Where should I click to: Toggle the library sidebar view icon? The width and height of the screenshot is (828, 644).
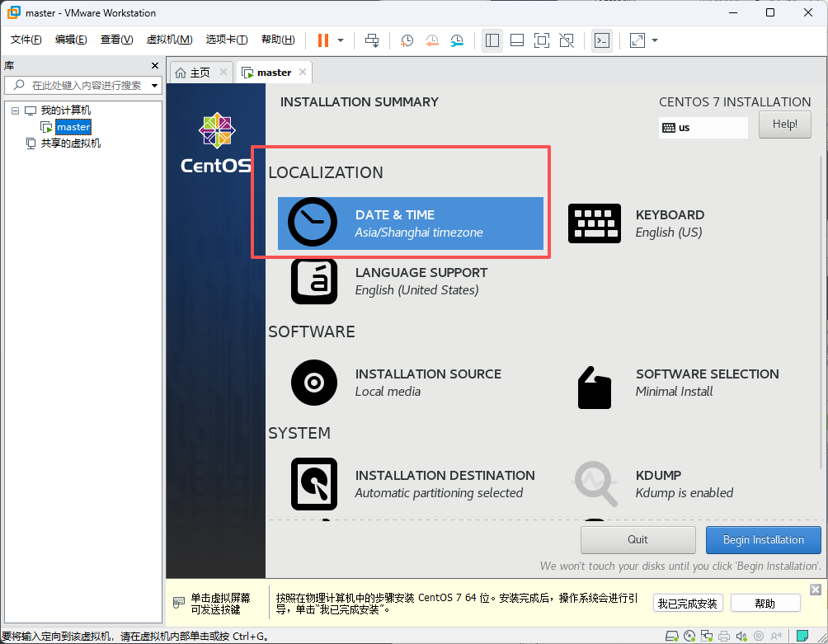pos(492,40)
